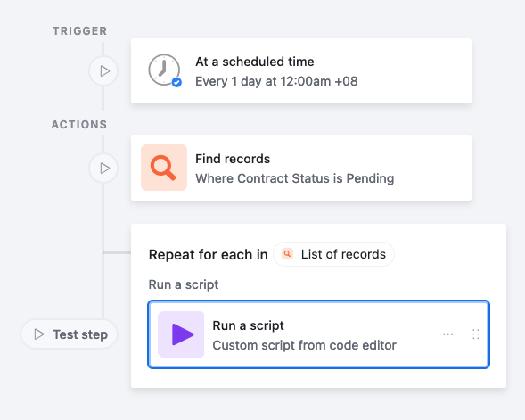Click the small search icon in List of records pill
525x420 pixels.
[287, 254]
